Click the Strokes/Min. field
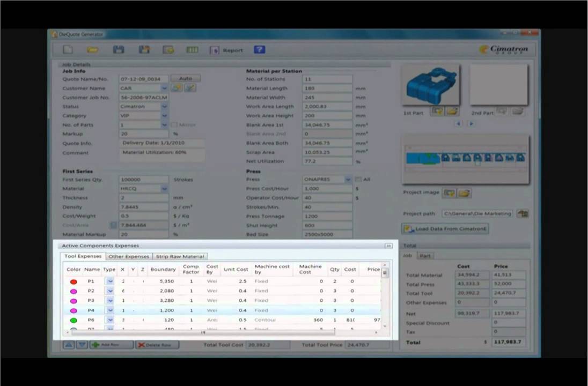The image size is (588, 386). 327,207
